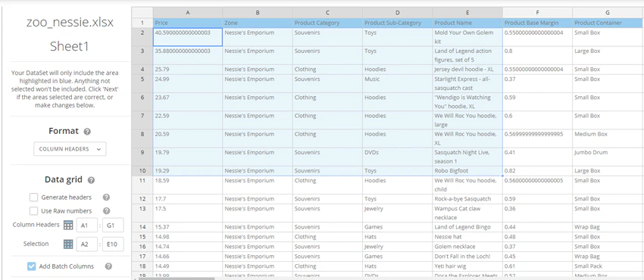This screenshot has height=280, width=644.
Task: Click the Jersey devil hoodie - XL cell
Action: (467, 70)
